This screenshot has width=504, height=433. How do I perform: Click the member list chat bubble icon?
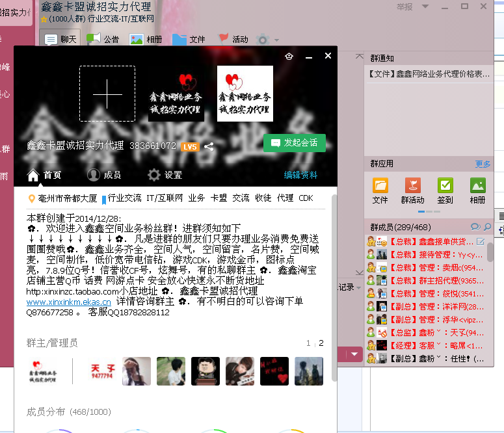475,227
